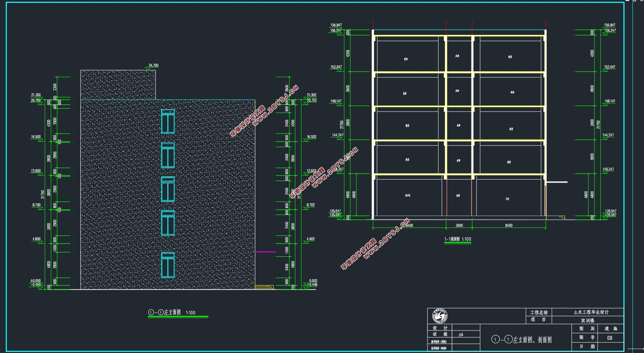Click the ①-①左立面图 1:100 elevation title

pos(172,312)
